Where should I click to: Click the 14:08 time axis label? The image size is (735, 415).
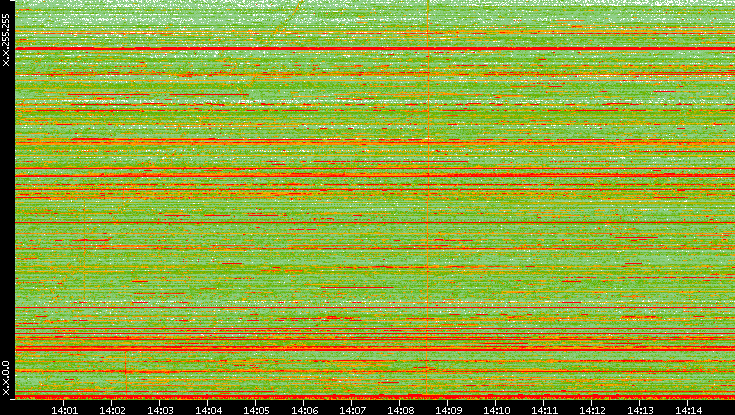click(x=400, y=410)
